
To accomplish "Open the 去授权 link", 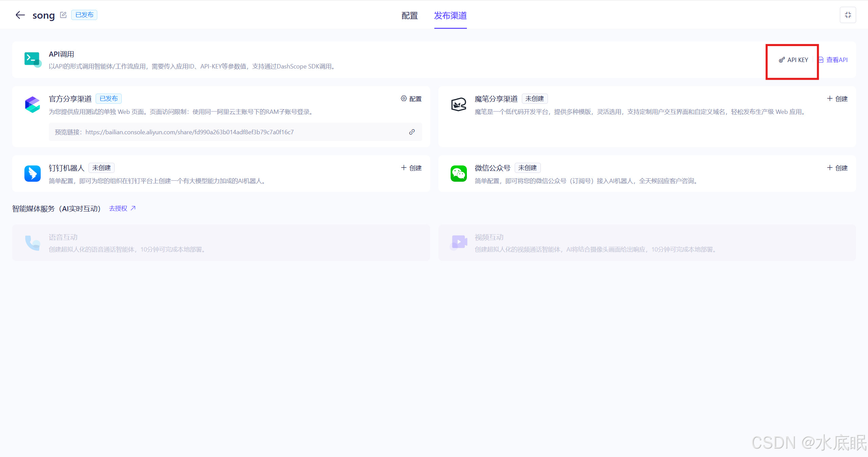I will click(122, 208).
